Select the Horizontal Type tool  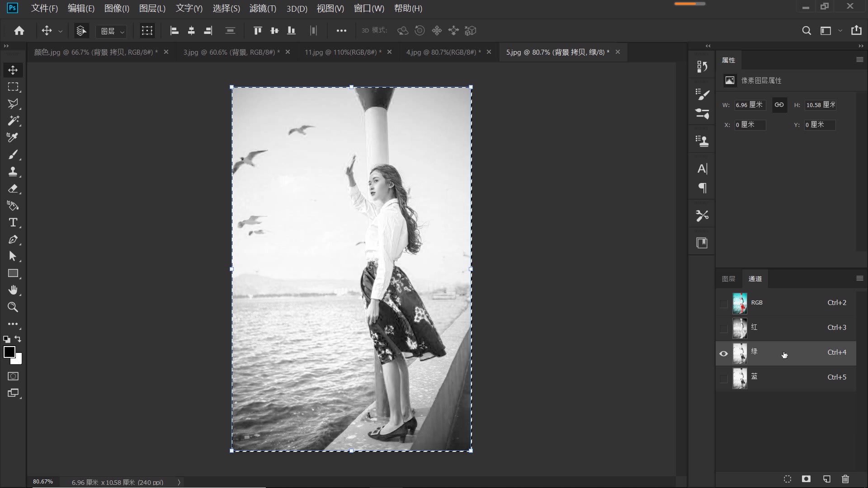(13, 223)
